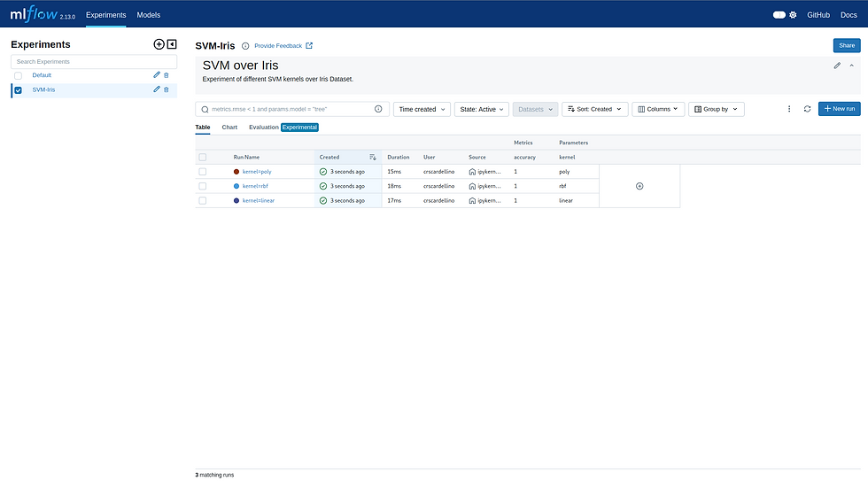
Task: Go to Models in top navigation
Action: (149, 15)
